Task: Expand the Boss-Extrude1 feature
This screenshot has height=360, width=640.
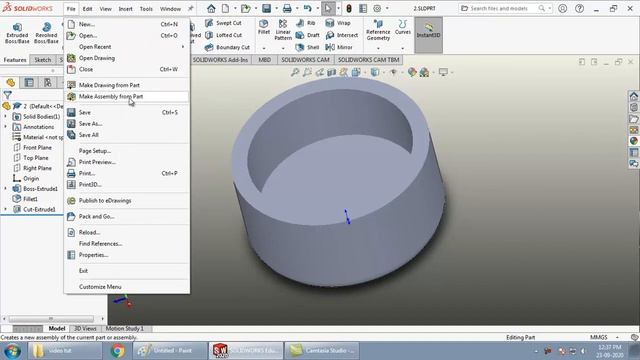Action: point(6,189)
